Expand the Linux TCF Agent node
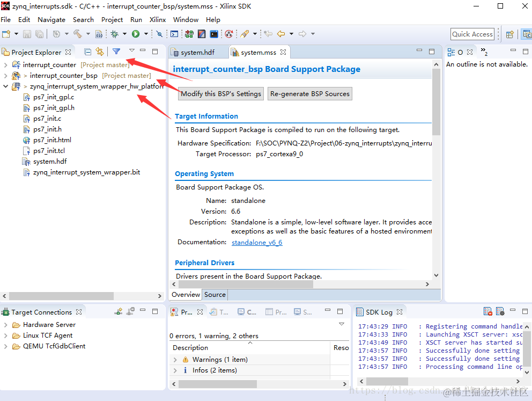 coord(5,336)
